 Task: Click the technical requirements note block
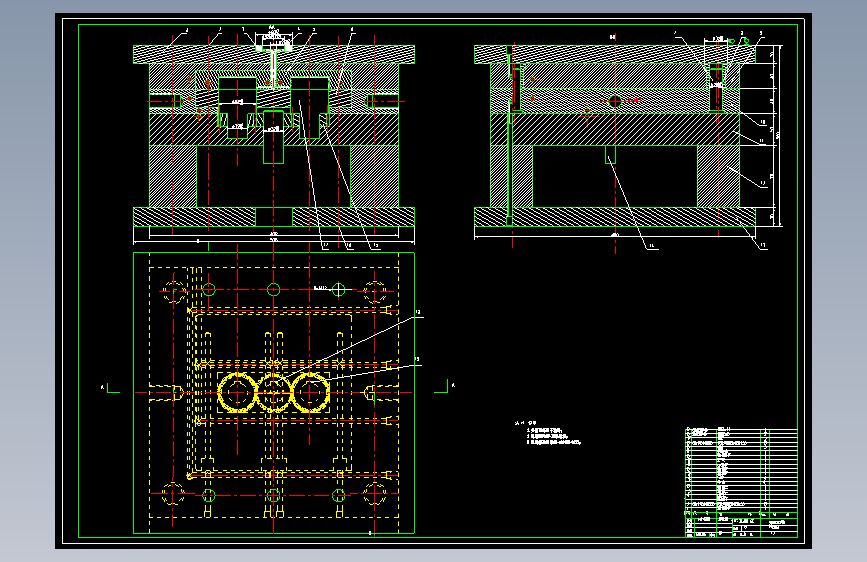[x=547, y=433]
